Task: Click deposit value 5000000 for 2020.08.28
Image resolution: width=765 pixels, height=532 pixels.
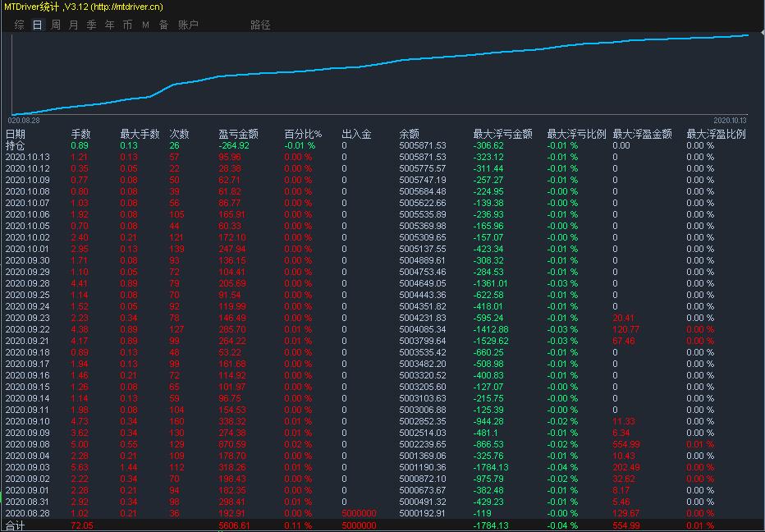Action: [359, 513]
